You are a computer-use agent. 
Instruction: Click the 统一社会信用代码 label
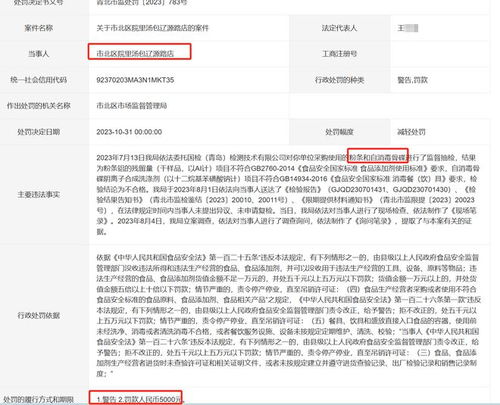[x=38, y=80]
